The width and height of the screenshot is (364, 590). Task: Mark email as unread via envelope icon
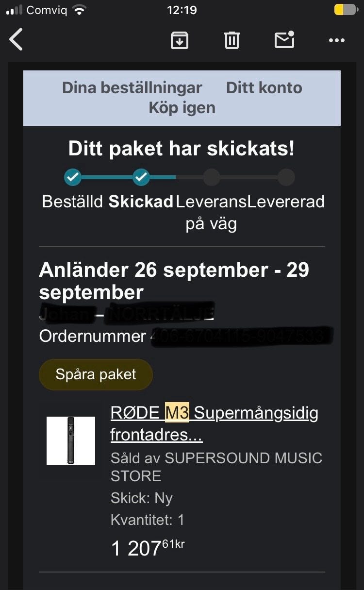[x=285, y=39]
